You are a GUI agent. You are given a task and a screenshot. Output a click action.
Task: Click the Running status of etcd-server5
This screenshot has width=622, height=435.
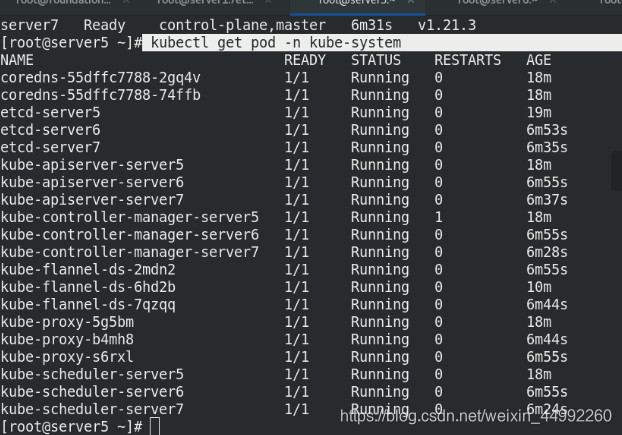click(x=380, y=113)
